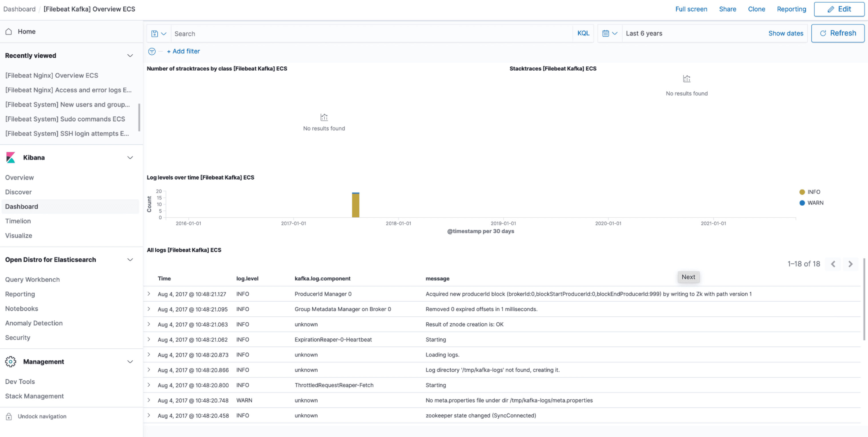Click the Undock navigation lock icon
Screen dimensions: 868x437
[8, 416]
